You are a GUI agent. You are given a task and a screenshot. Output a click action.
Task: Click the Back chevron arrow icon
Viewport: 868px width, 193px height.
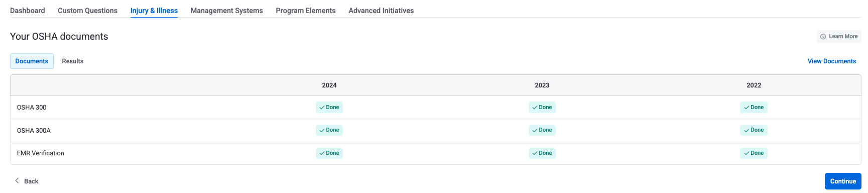(17, 180)
